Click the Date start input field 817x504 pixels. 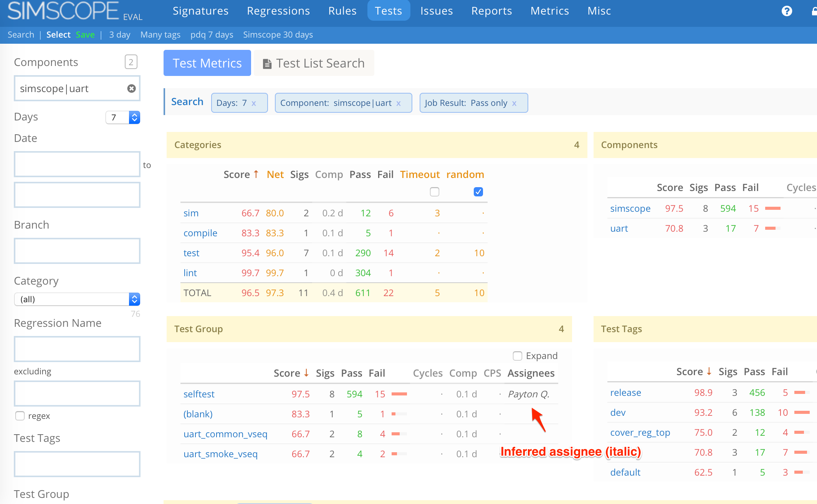77,164
